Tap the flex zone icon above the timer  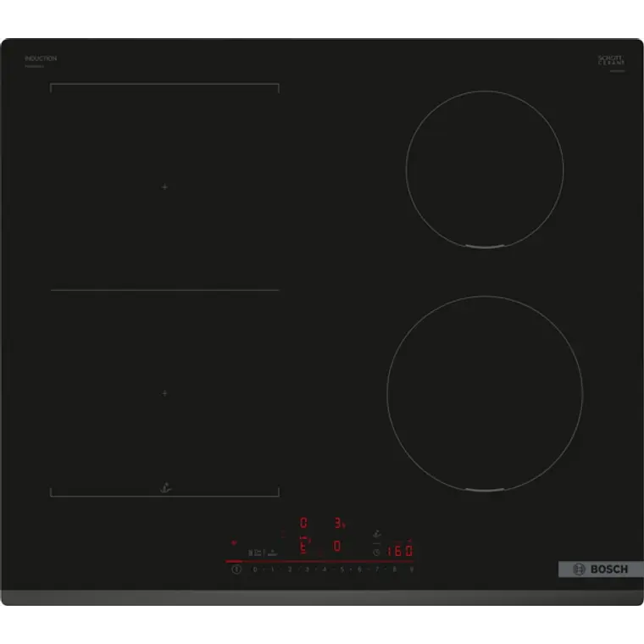click(x=376, y=534)
